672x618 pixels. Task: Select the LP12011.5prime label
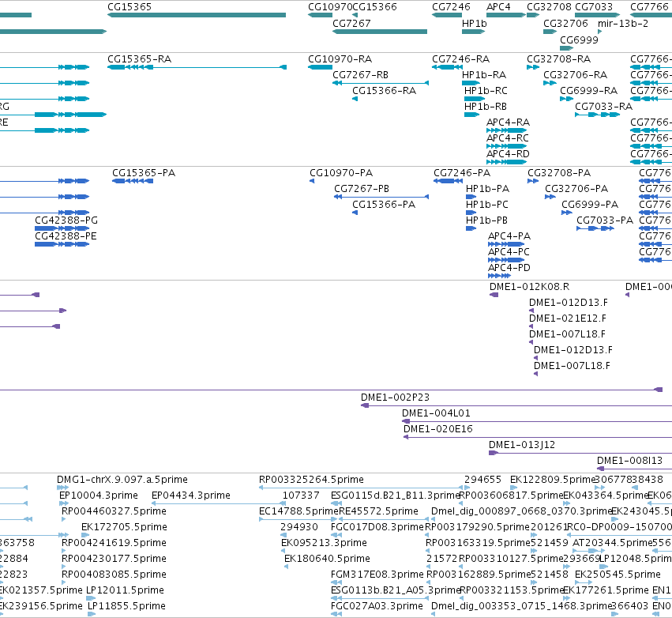pyautogui.click(x=125, y=590)
